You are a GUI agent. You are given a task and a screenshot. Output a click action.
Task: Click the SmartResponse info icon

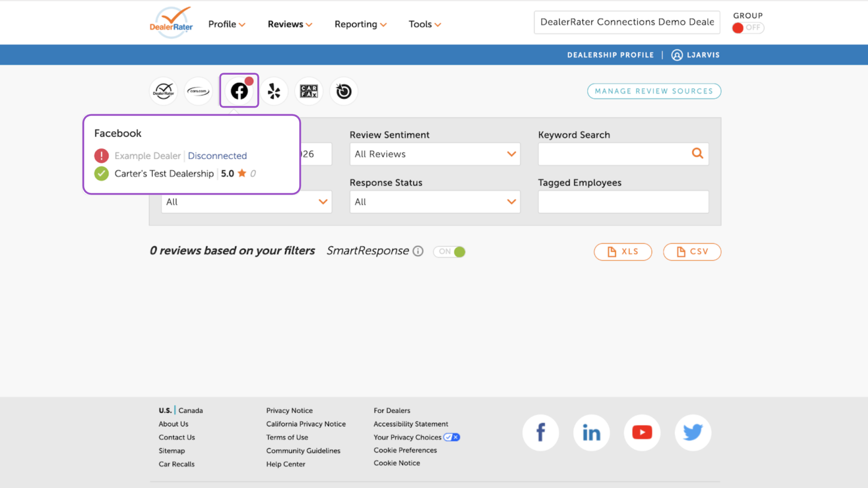418,251
